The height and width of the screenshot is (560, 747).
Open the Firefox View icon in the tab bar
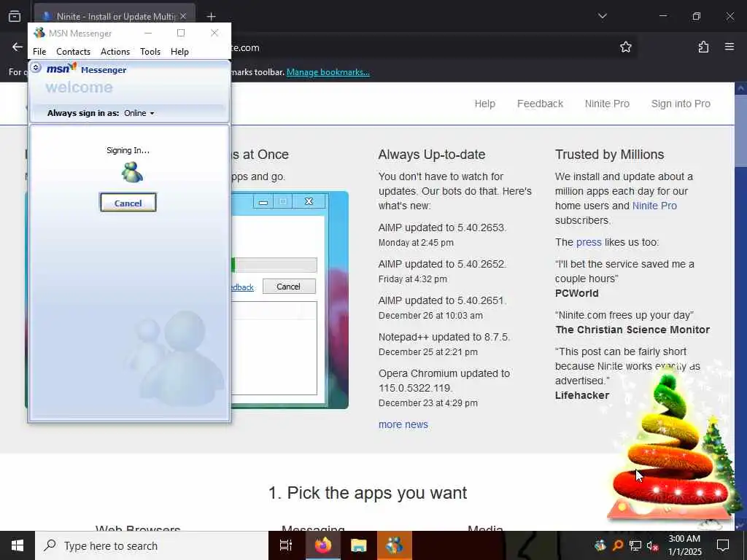point(15,16)
